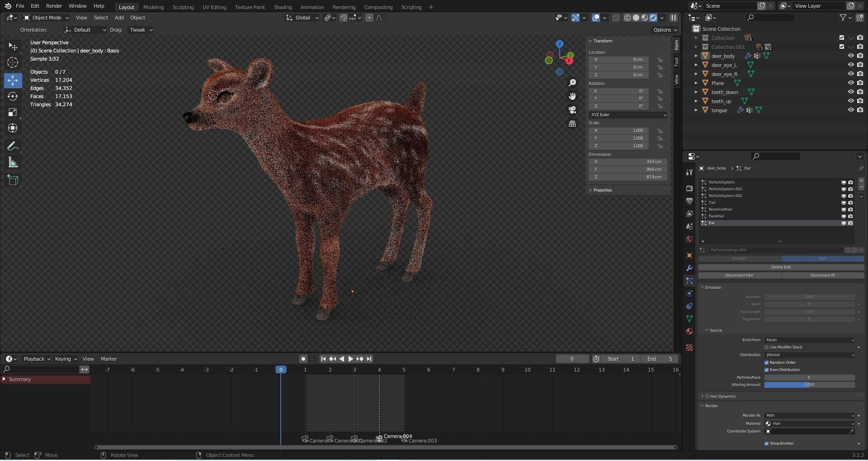Open the Object Mode dropdown
The image size is (868, 461).
[46, 18]
